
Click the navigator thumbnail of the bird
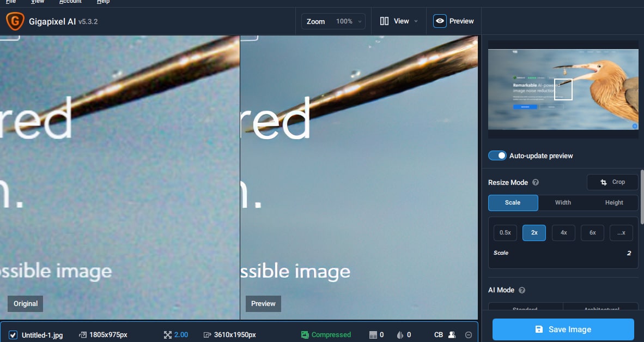tap(563, 89)
